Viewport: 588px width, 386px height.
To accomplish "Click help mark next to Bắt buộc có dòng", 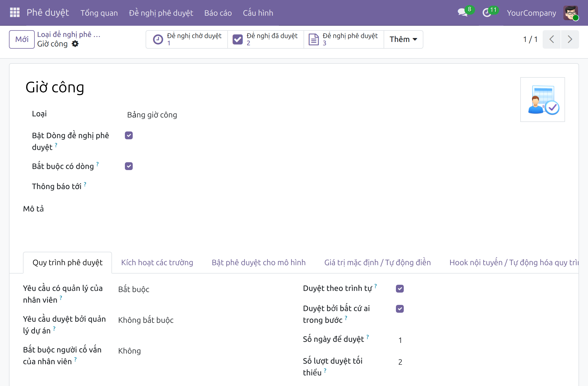I will click(97, 164).
